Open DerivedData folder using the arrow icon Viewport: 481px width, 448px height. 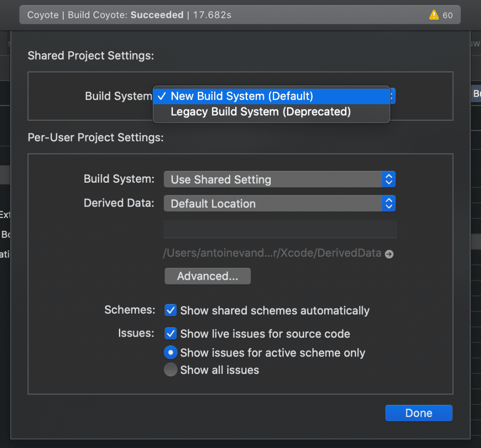[x=389, y=254]
